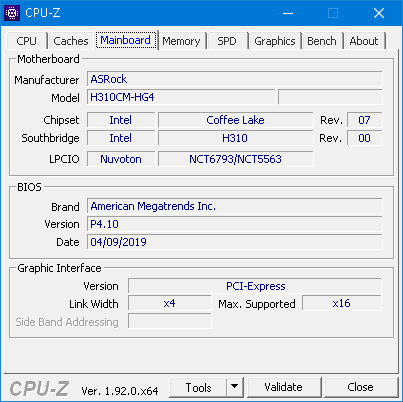Click the Validate button
Image resolution: width=403 pixels, height=402 pixels.
pyautogui.click(x=284, y=387)
